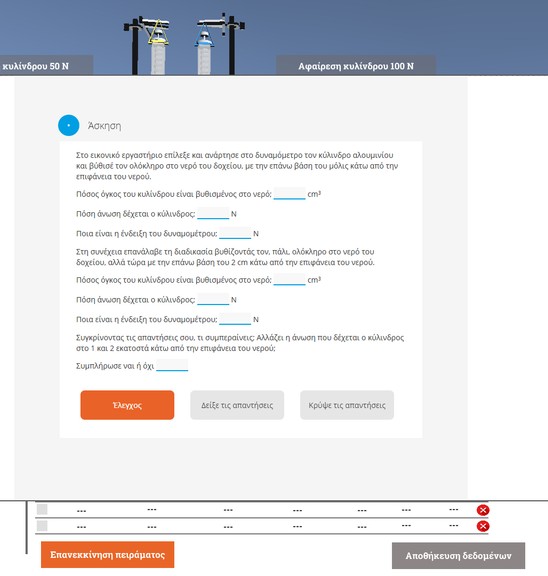Select the grey checkbox in first data row
The width and height of the screenshot is (548, 576).
42,510
